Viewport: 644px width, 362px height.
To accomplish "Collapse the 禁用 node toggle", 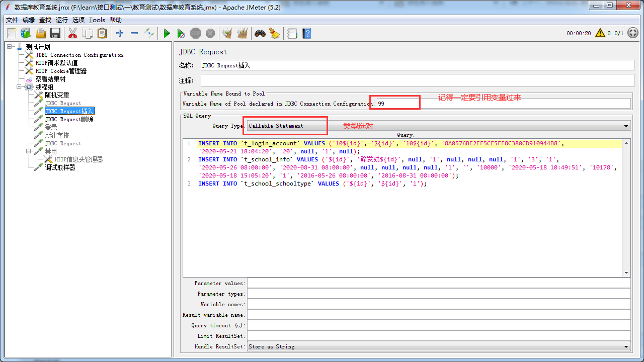I will [29, 151].
